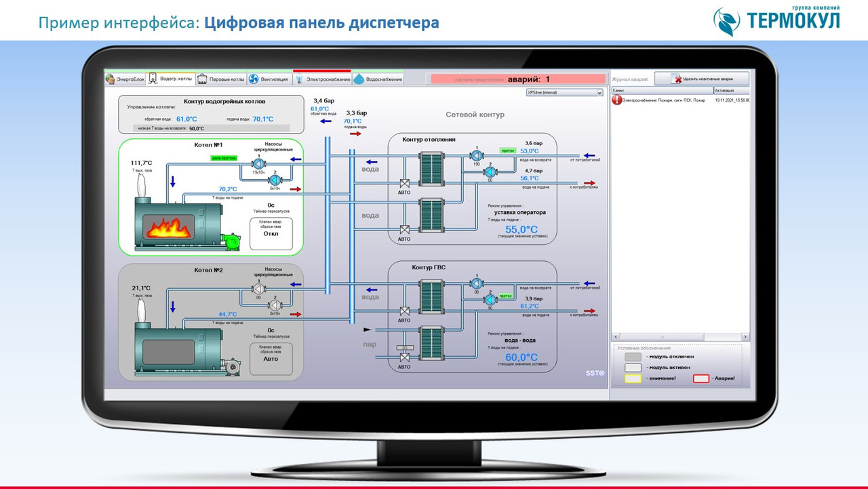868x489 pixels.
Task: Click the 70,2°C supply water value
Action: point(228,189)
